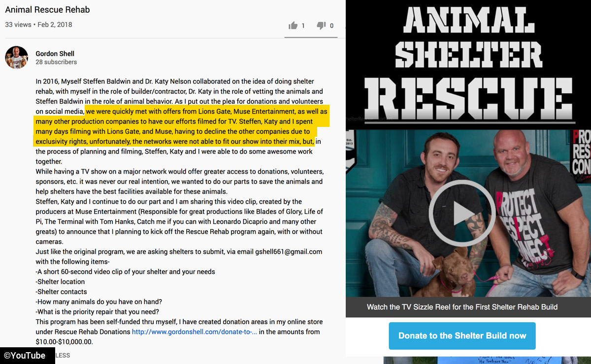This screenshot has height=364, width=591.
Task: Click the Animal Rescue Rehab video title
Action: coord(47,9)
